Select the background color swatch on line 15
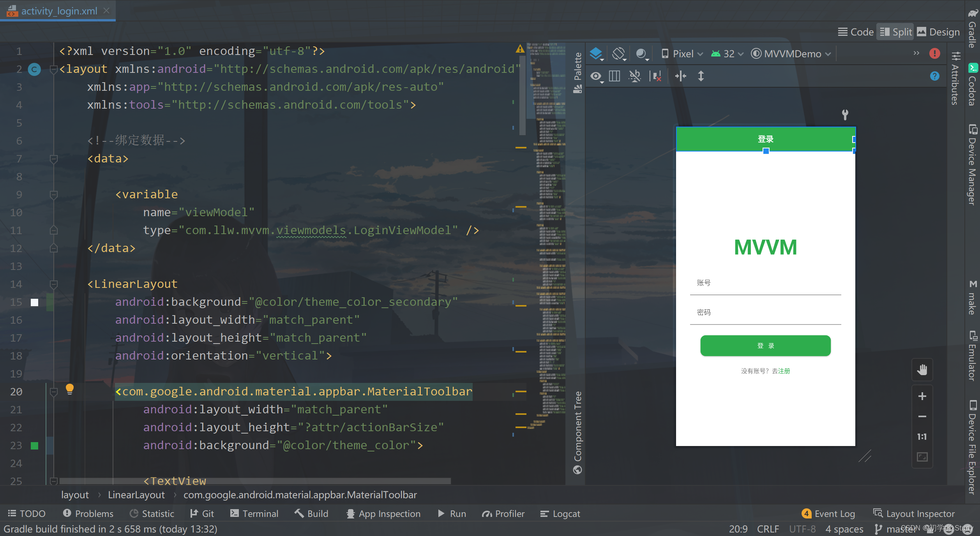 pos(34,301)
